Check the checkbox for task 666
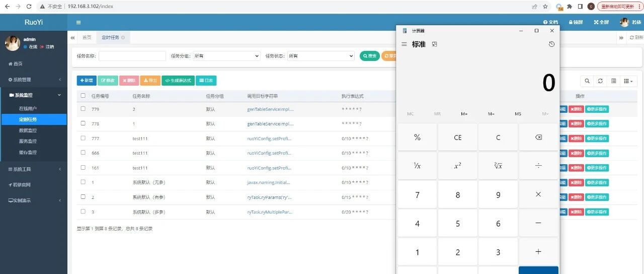Screen dimensions: 644x274 (83, 153)
